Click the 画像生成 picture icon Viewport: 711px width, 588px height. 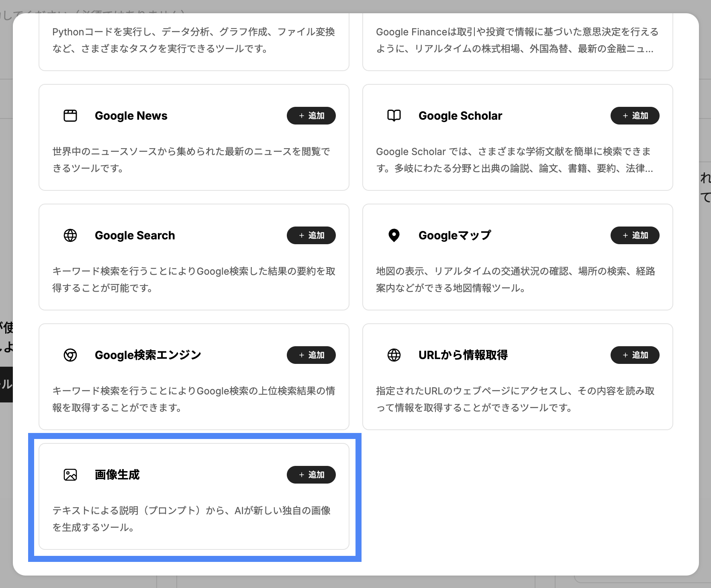click(x=70, y=475)
